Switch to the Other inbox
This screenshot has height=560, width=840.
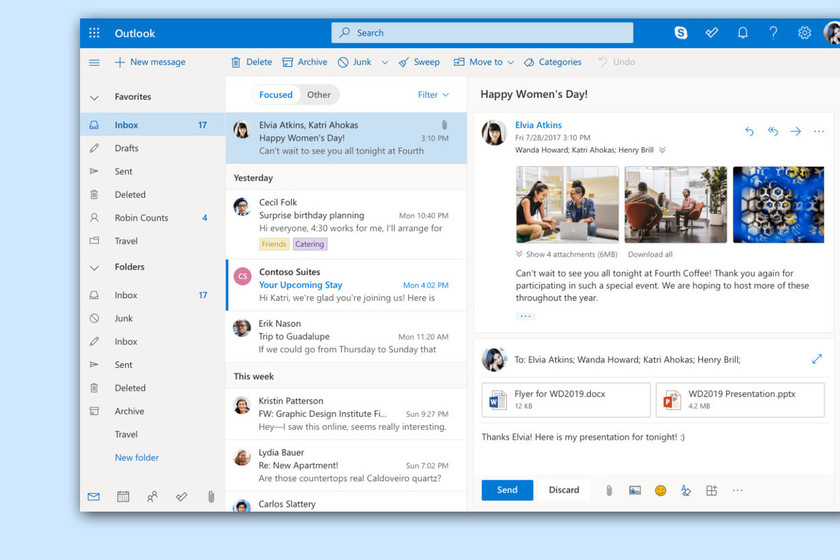coord(319,95)
